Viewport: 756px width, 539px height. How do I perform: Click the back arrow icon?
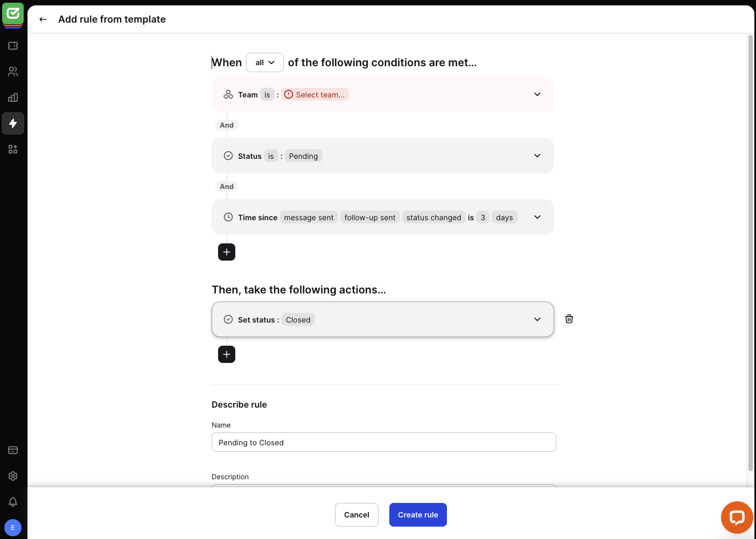43,19
